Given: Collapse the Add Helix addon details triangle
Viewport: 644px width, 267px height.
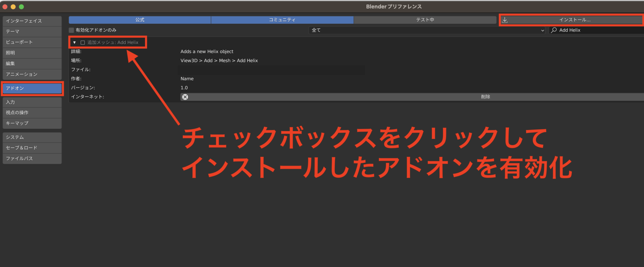Looking at the screenshot, I should click(75, 43).
